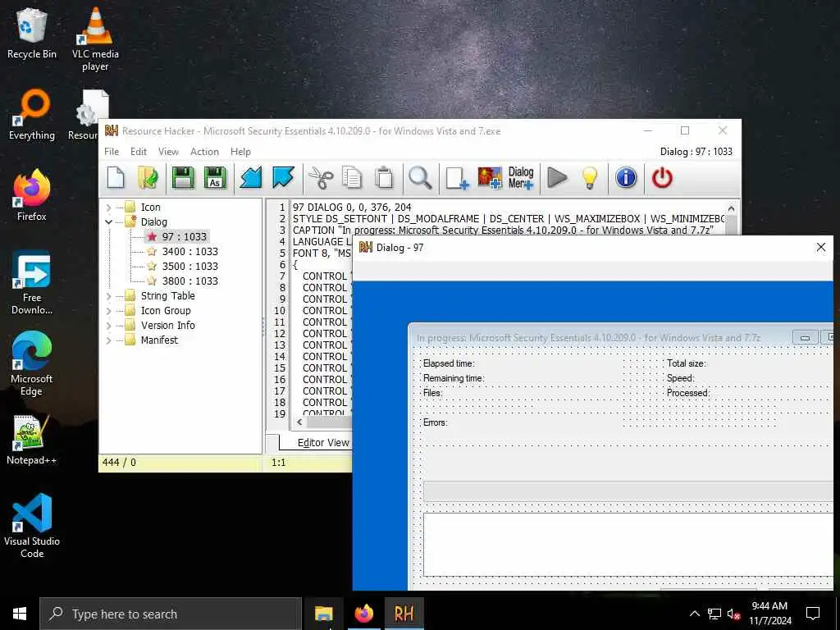This screenshot has height=630, width=840.
Task: Open Visual Studio Code desktop icon
Action: click(x=32, y=526)
